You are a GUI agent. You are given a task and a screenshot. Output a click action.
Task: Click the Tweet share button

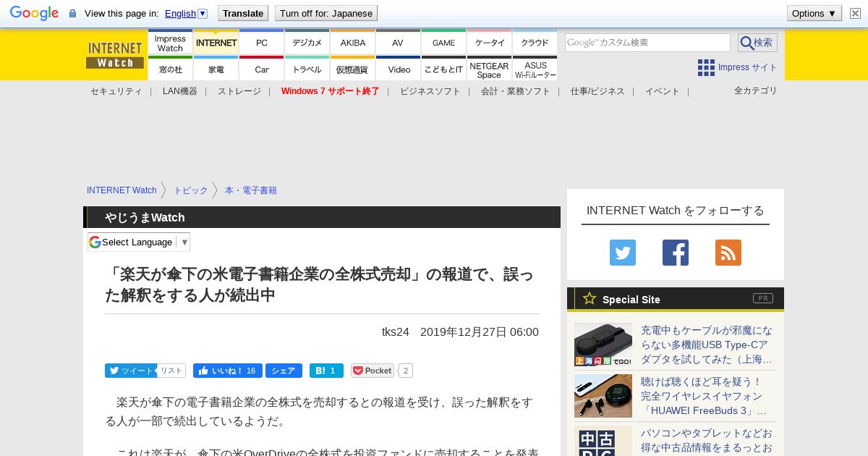131,371
